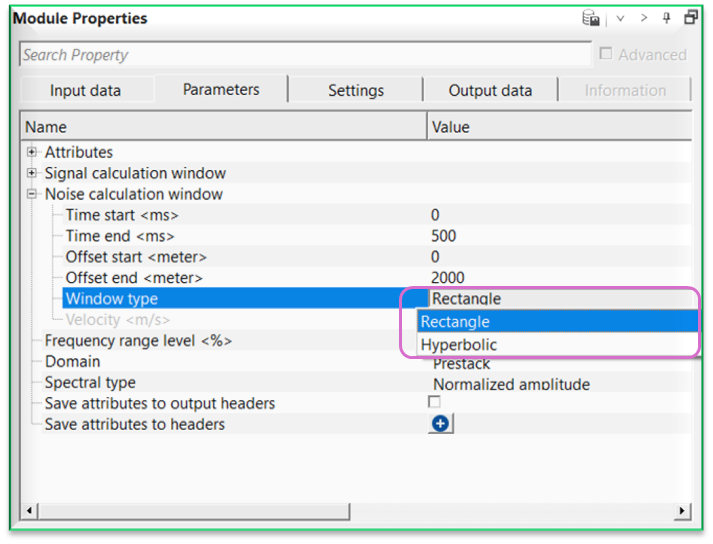Enable Save attributes to output headers checkbox
The image size is (713, 544).
click(x=434, y=403)
